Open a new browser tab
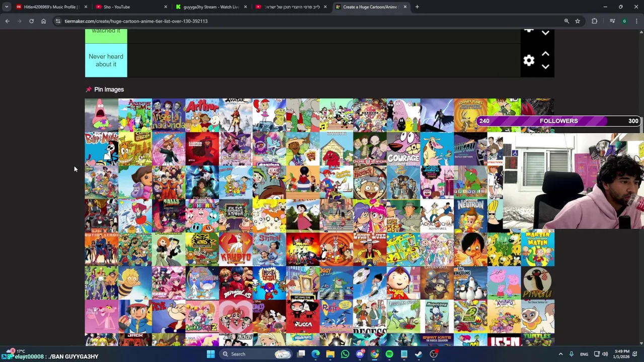 pyautogui.click(x=417, y=7)
